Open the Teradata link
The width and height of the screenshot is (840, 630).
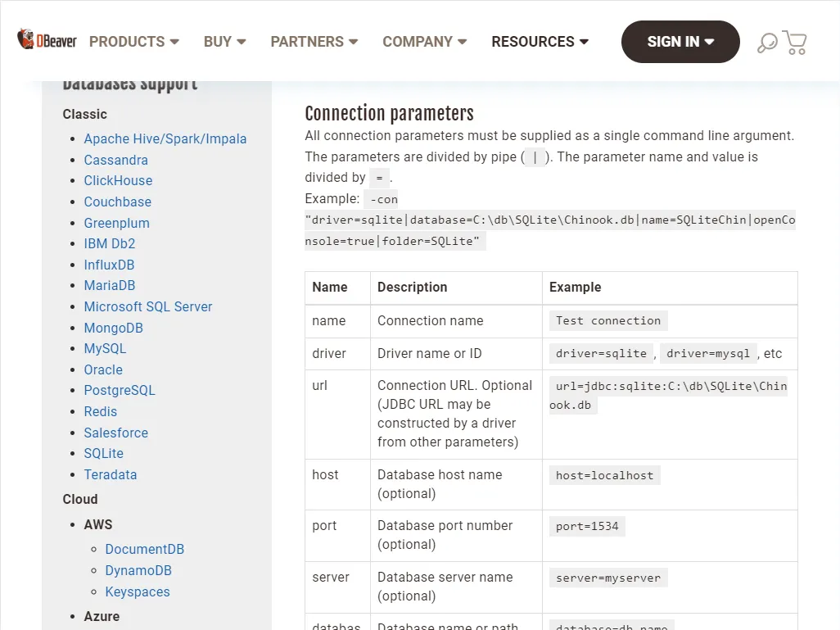tap(111, 474)
